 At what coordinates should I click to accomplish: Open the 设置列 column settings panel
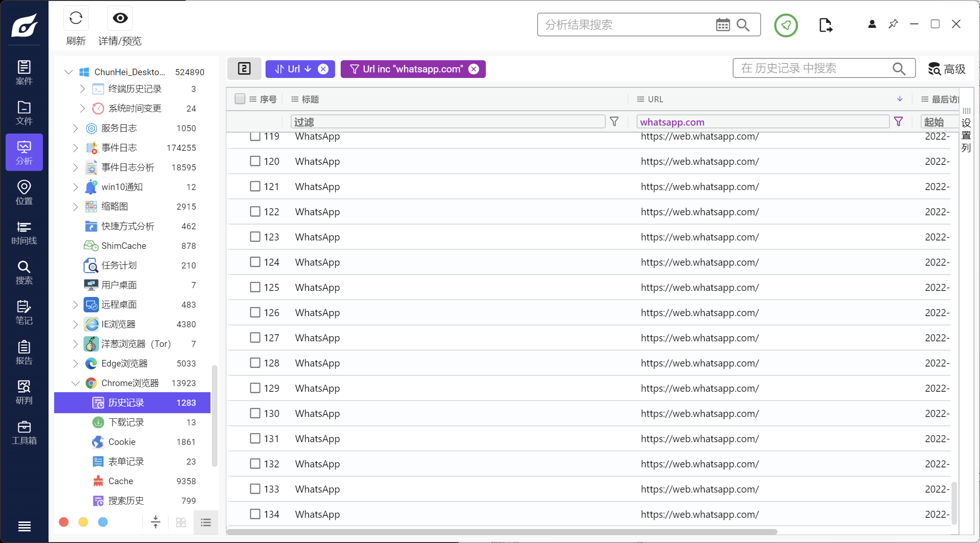point(966,131)
